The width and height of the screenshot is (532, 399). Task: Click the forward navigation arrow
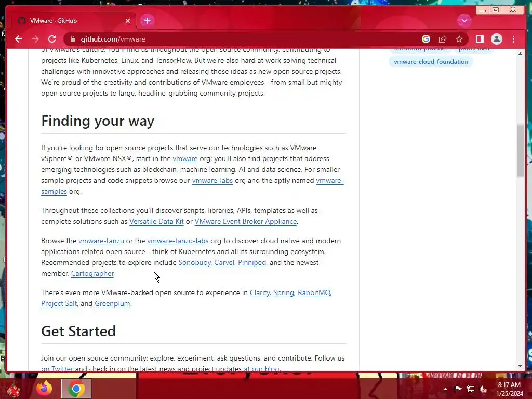(35, 39)
